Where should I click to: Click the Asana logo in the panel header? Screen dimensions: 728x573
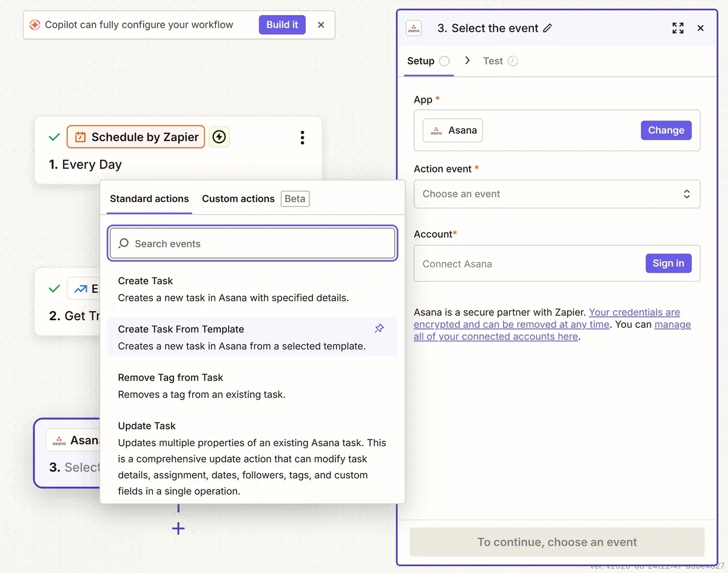pyautogui.click(x=414, y=28)
